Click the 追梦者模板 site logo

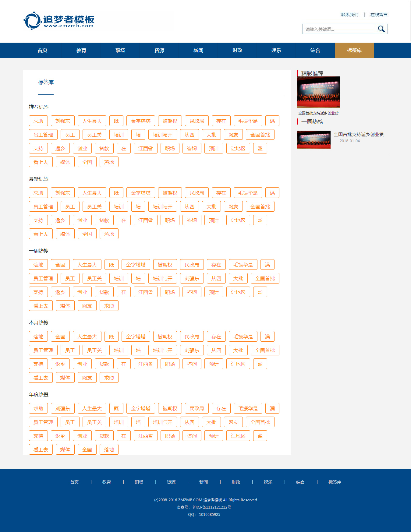click(x=59, y=21)
